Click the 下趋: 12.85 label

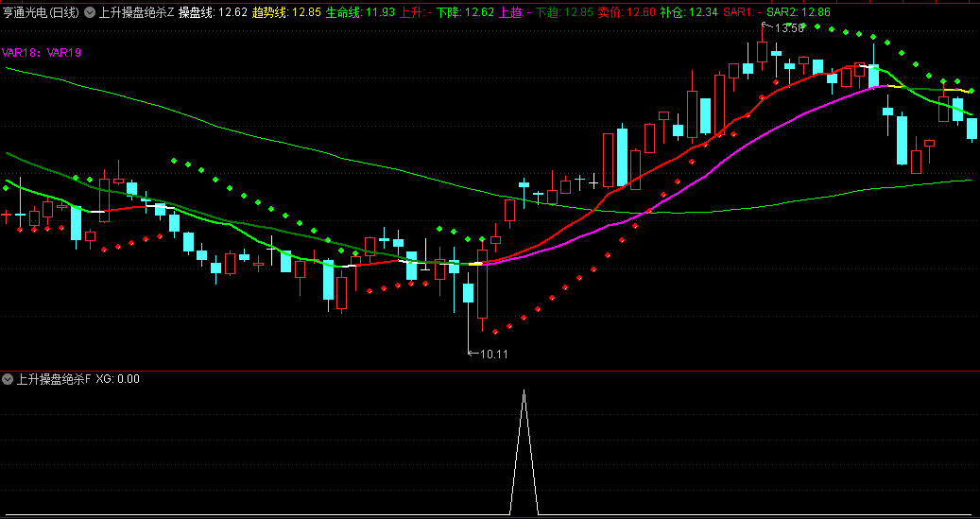point(564,12)
